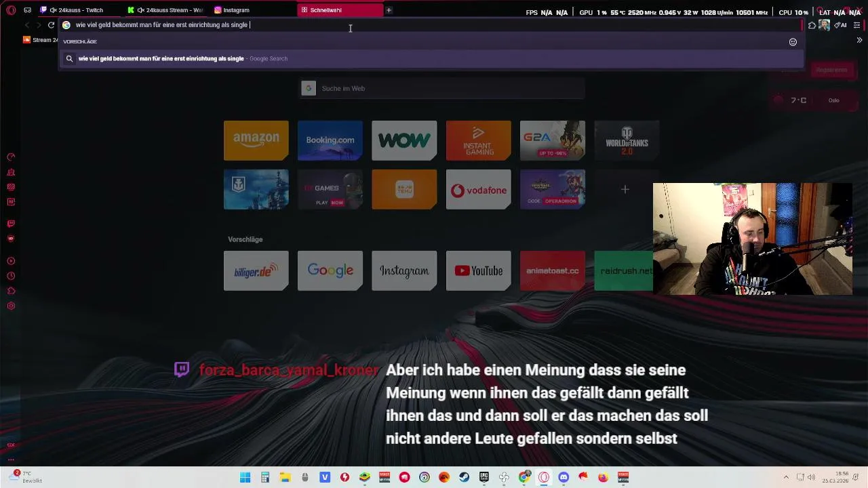Image resolution: width=868 pixels, height=488 pixels.
Task: Open the WOW speed dial tile
Action: 404,140
